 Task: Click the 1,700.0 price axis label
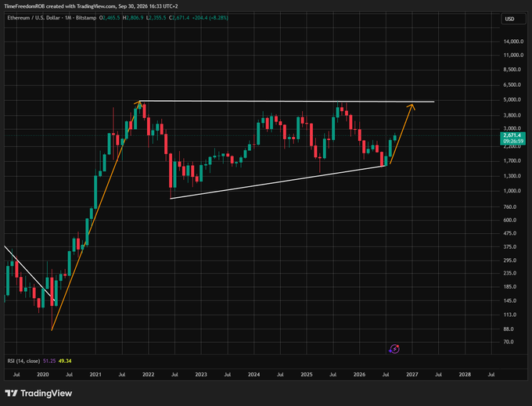pos(512,161)
